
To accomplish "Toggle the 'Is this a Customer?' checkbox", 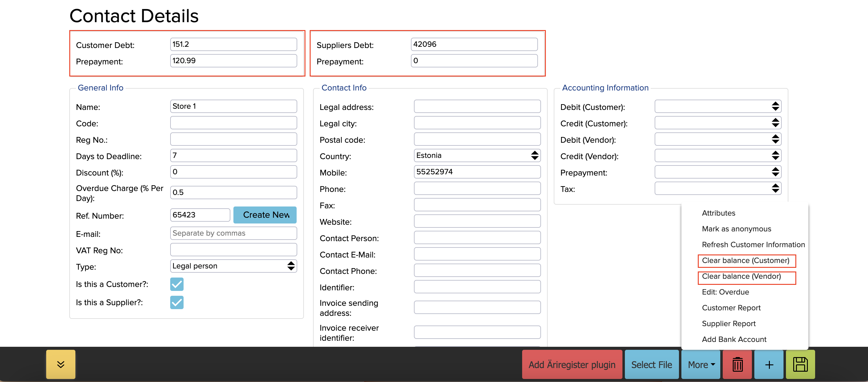I will click(x=177, y=284).
